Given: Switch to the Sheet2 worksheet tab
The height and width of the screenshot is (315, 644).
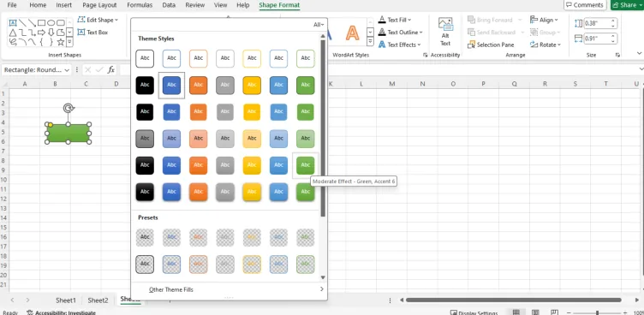Looking at the screenshot, I should (x=98, y=300).
